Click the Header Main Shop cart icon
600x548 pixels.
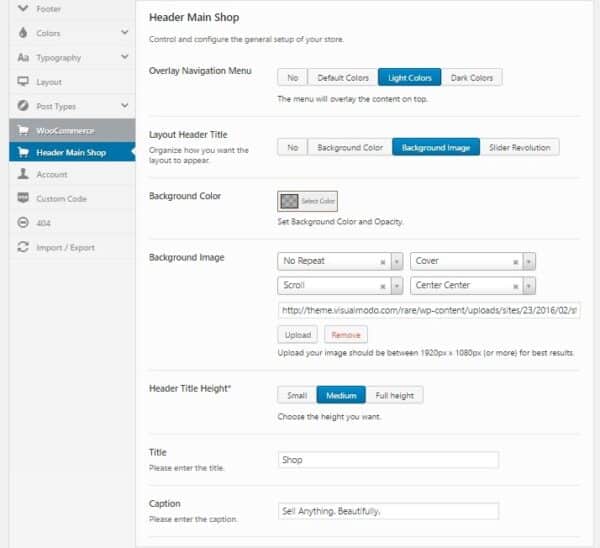(x=23, y=152)
